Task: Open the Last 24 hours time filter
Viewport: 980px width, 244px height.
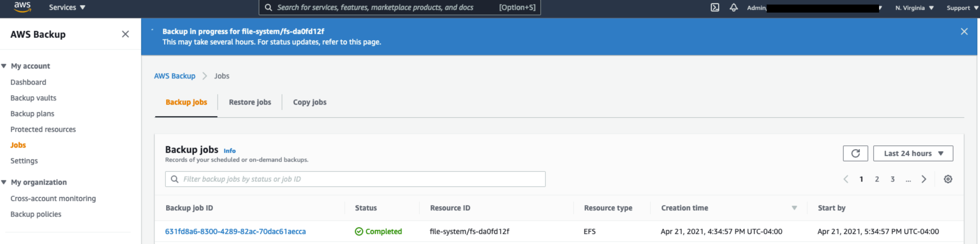Action: (x=913, y=153)
